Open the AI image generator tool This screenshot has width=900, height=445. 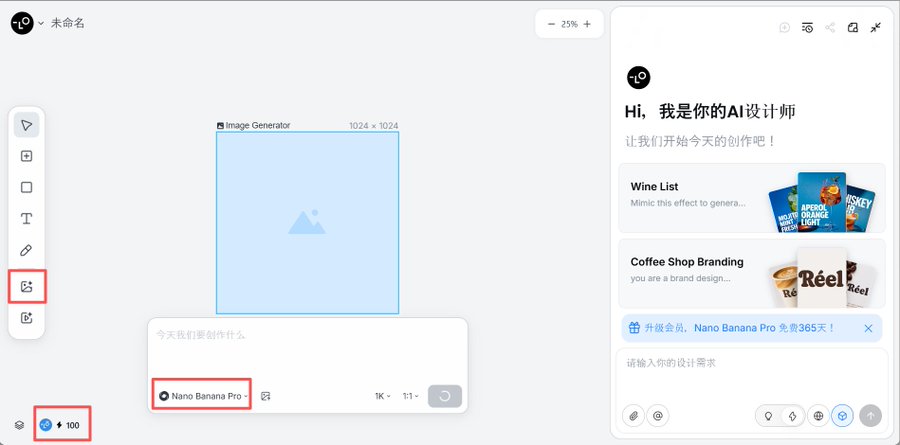(27, 287)
